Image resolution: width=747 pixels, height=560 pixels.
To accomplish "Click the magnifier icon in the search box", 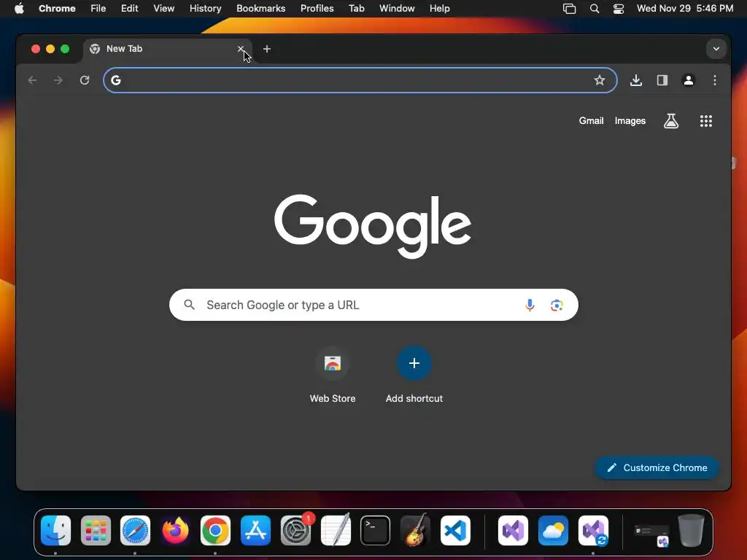I will [x=189, y=305].
